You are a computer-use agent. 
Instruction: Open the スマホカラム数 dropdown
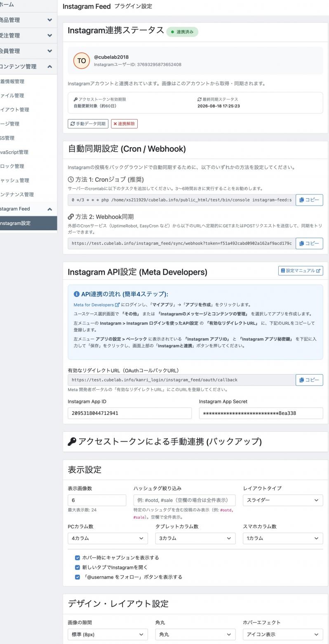pyautogui.click(x=283, y=539)
